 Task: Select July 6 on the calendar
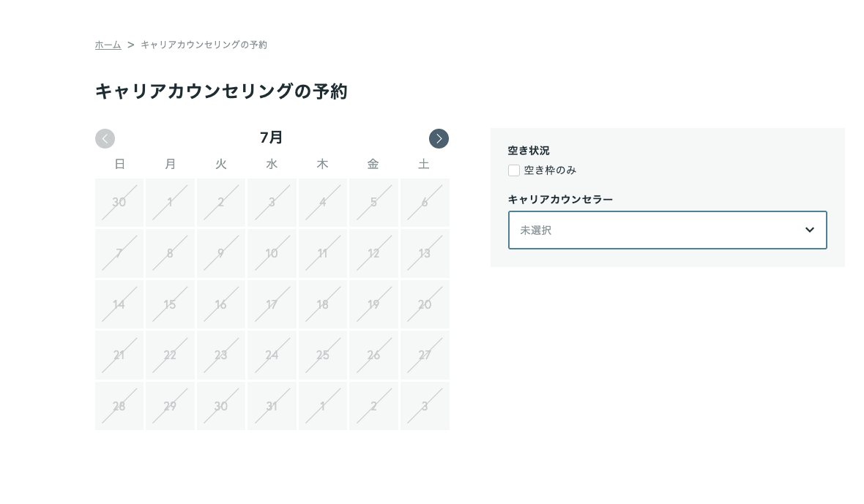coord(424,203)
